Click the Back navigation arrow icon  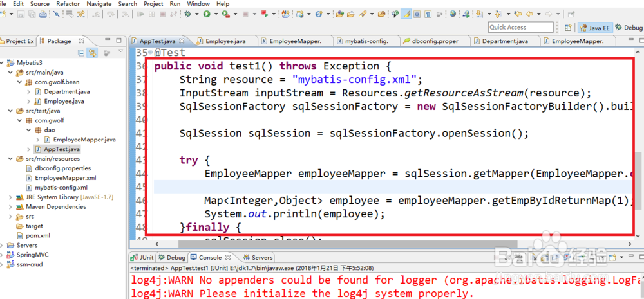[529, 14]
